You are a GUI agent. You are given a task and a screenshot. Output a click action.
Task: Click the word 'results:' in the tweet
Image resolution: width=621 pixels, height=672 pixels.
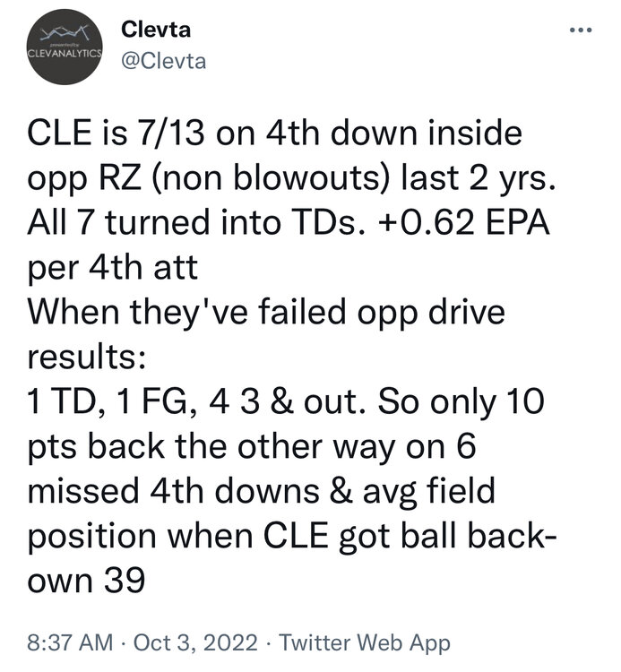pos(87,357)
